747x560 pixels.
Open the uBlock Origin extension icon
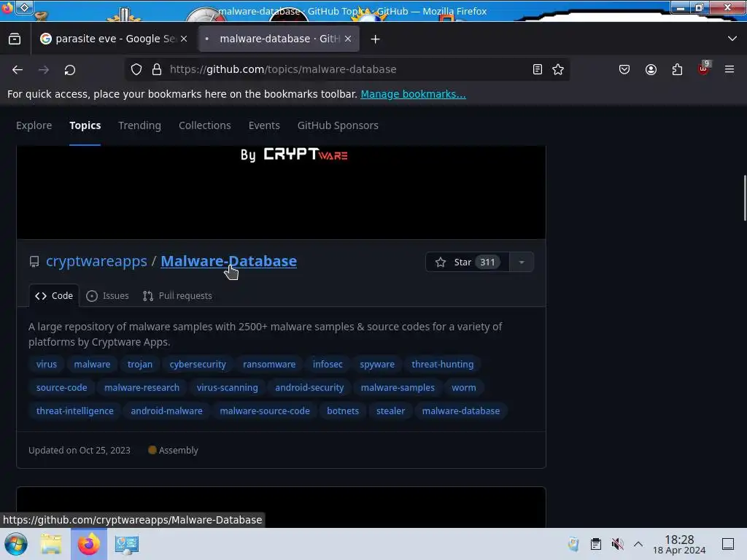click(x=703, y=69)
